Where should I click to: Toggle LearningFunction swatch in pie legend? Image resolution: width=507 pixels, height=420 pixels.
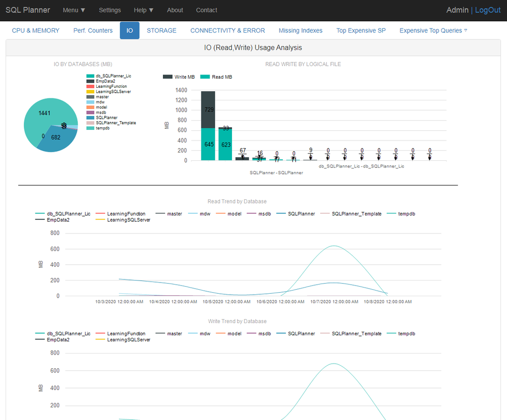[90, 86]
